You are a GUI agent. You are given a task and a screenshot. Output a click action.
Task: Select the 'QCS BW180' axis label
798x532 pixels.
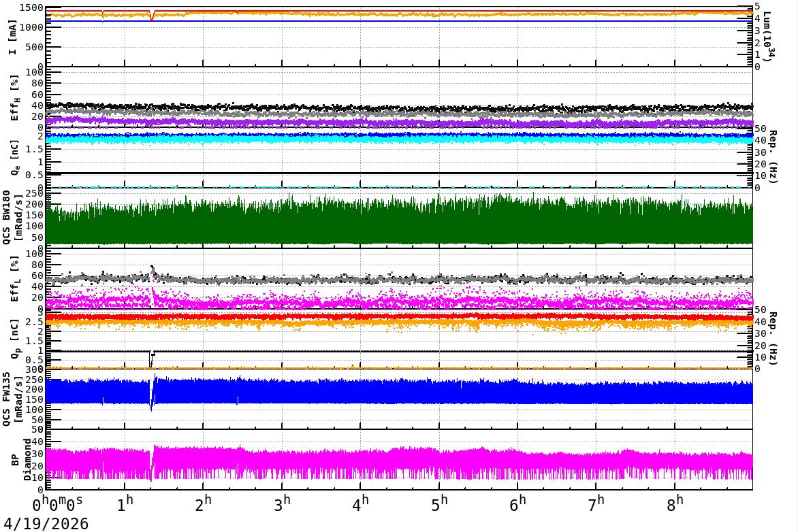10,217
